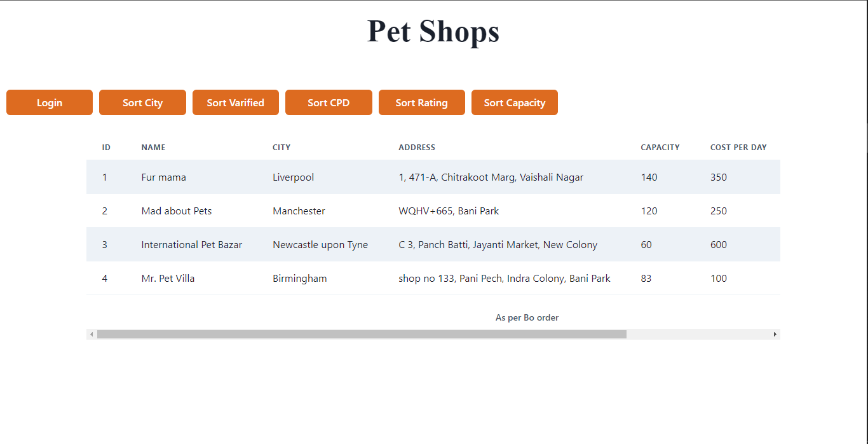This screenshot has width=868, height=444.
Task: Click the 'As per Bo order' caption
Action: pos(527,317)
